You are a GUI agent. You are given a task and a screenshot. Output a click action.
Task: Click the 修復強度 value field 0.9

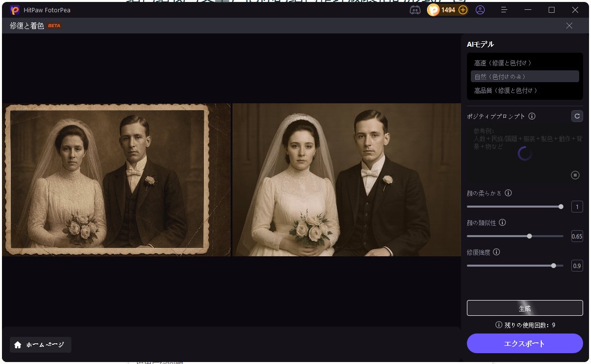pyautogui.click(x=577, y=266)
